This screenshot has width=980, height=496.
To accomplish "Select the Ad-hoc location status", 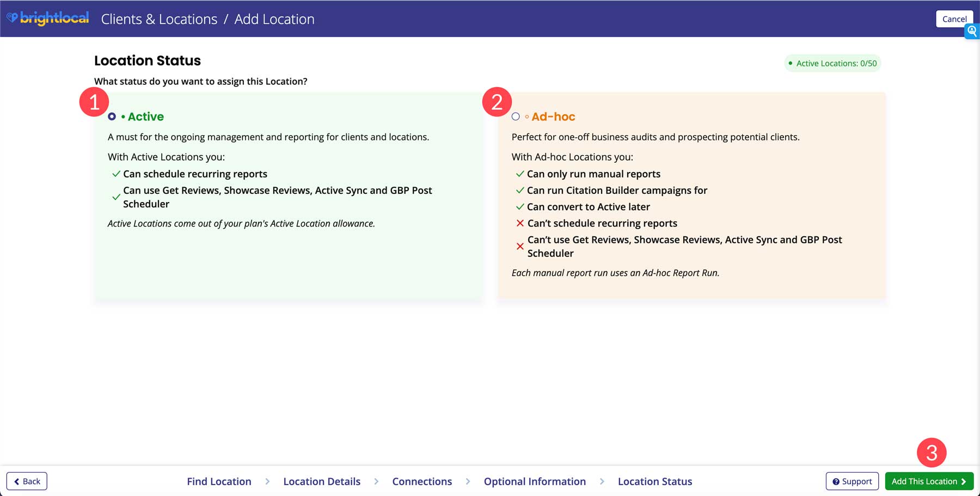I will pos(516,116).
